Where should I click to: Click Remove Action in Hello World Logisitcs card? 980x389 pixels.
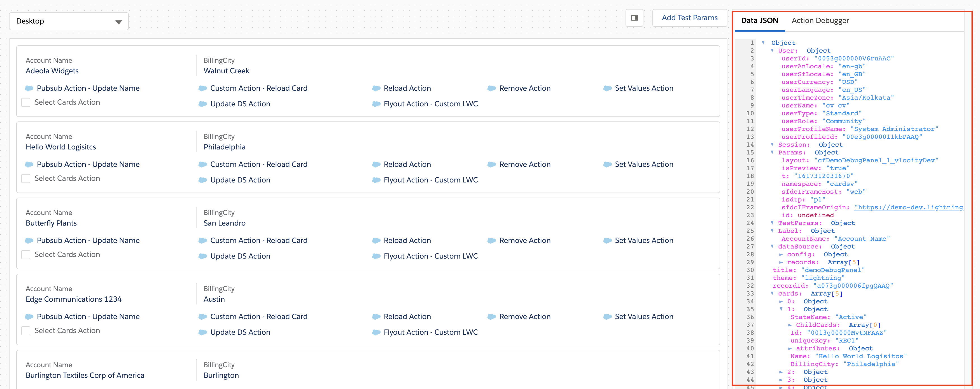tap(525, 164)
